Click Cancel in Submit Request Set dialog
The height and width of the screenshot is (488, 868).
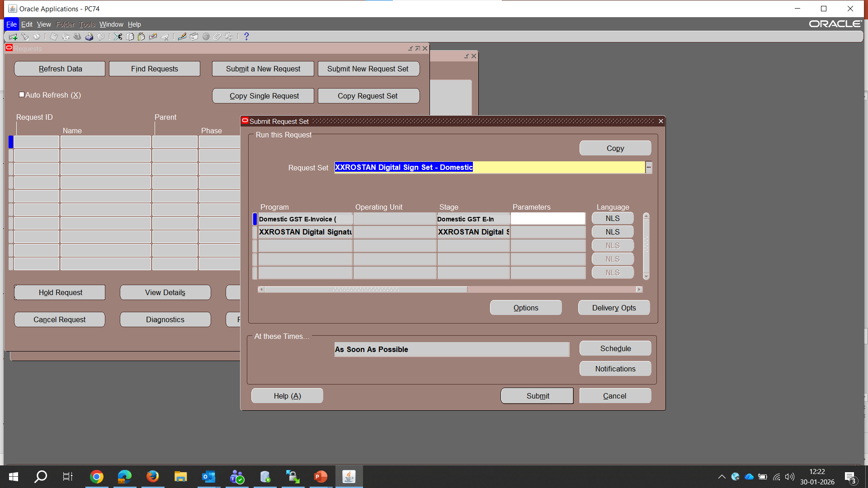coord(615,396)
